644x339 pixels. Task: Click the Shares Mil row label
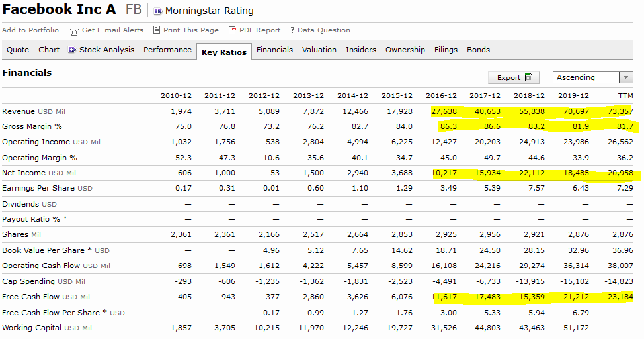coord(21,234)
